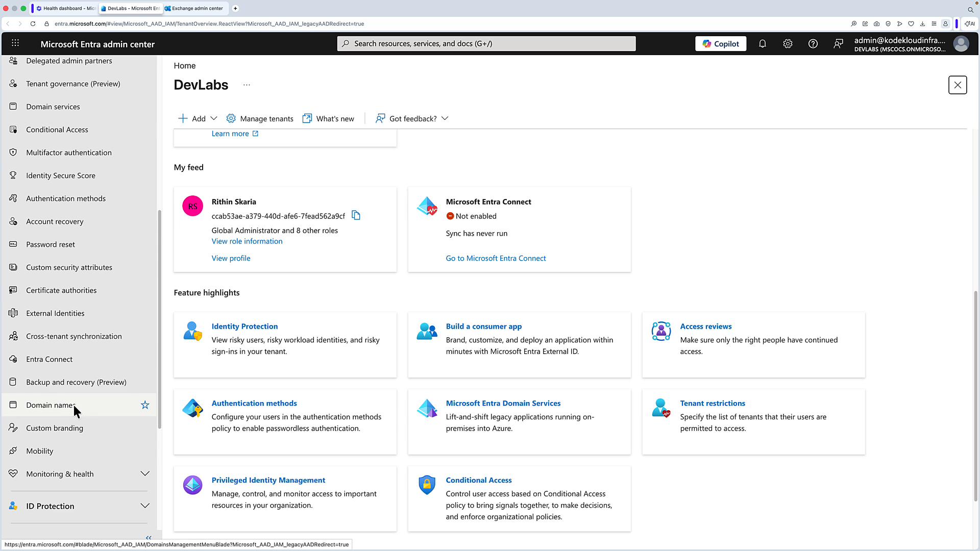980x551 pixels.
Task: Collapse the sidebar with the double chevron
Action: point(149,538)
